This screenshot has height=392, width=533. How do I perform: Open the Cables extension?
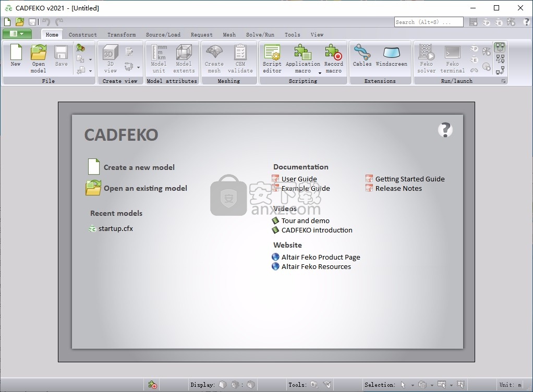pyautogui.click(x=362, y=55)
